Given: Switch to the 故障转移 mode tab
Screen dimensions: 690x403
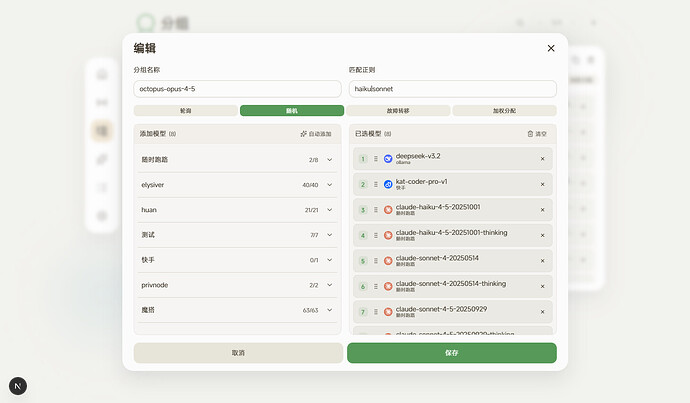Looking at the screenshot, I should 398,110.
